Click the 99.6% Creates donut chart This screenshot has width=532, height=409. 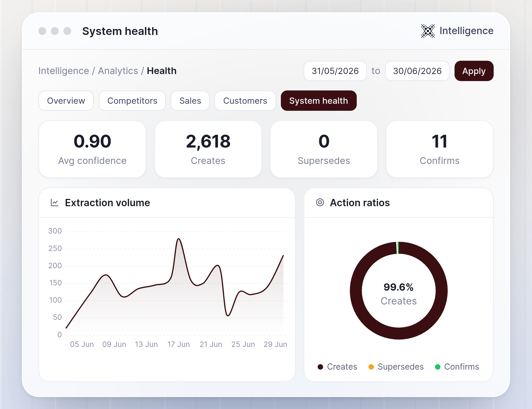point(399,291)
